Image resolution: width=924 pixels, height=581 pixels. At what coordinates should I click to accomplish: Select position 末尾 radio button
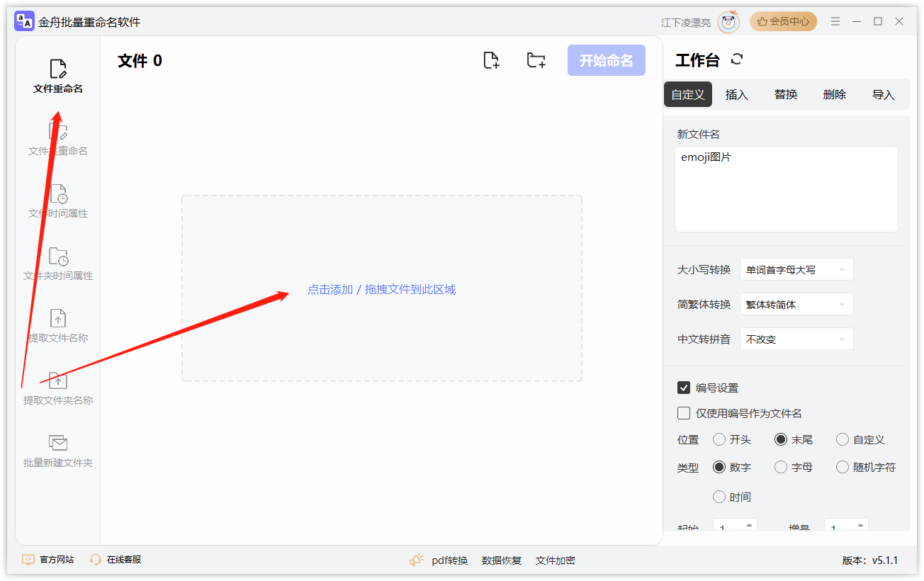pyautogui.click(x=781, y=439)
